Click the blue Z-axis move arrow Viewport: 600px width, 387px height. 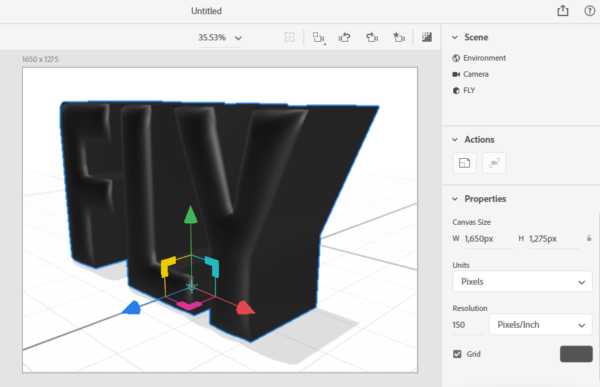click(132, 308)
